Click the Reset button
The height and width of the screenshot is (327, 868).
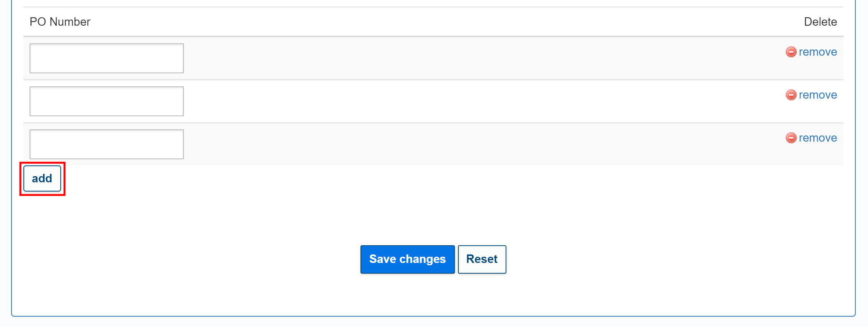pos(482,259)
